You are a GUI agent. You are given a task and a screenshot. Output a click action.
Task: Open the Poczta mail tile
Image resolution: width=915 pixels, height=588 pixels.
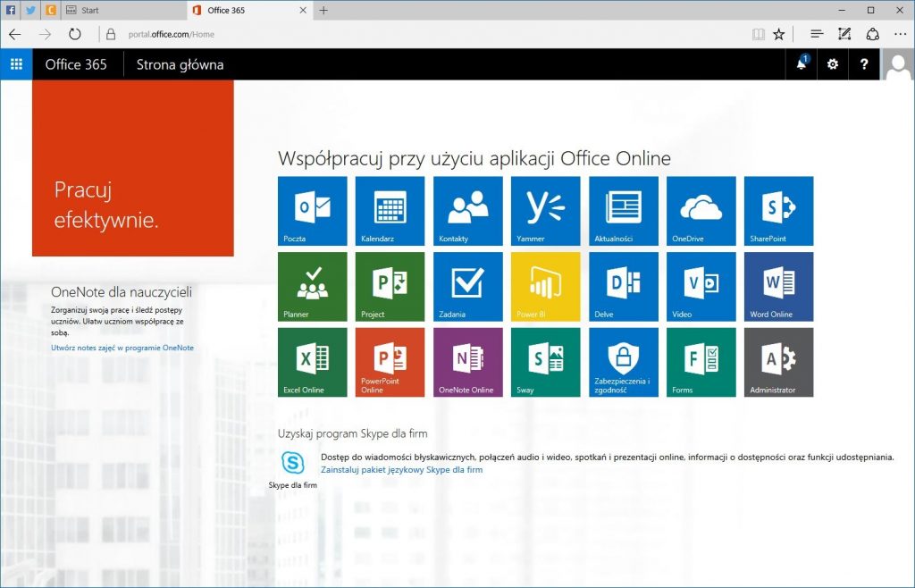point(312,211)
